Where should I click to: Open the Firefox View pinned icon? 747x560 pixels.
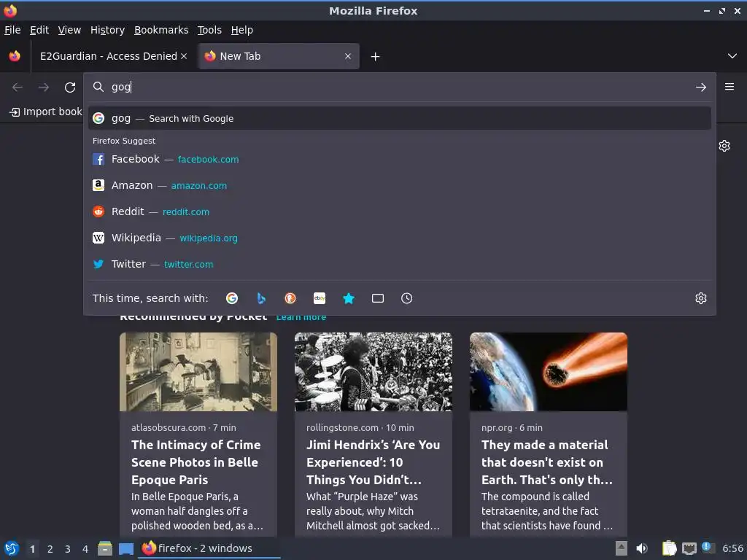tap(15, 56)
